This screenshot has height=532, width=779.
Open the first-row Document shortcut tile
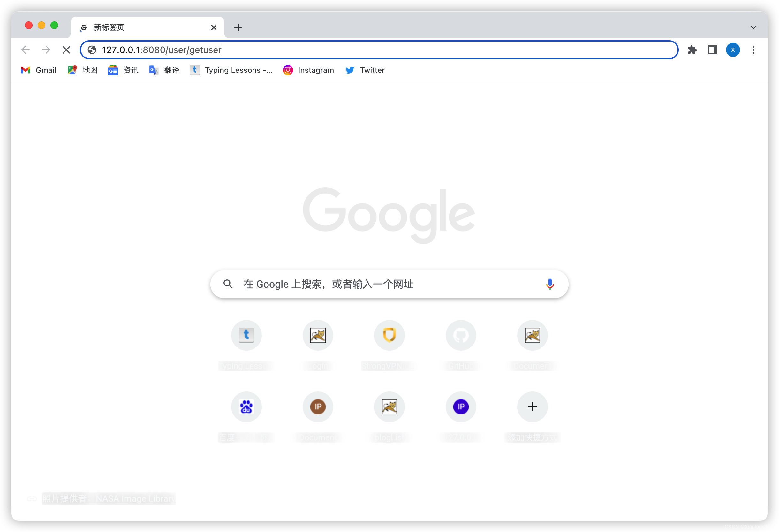pyautogui.click(x=532, y=345)
